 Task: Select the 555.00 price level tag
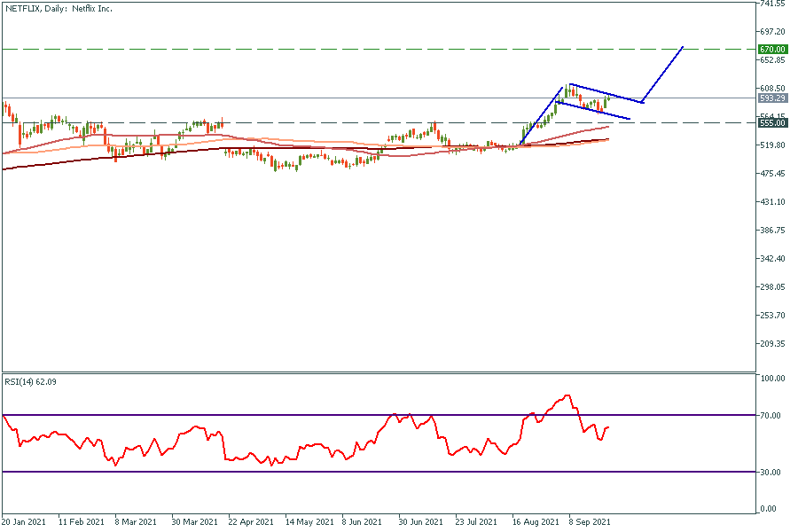coord(773,123)
